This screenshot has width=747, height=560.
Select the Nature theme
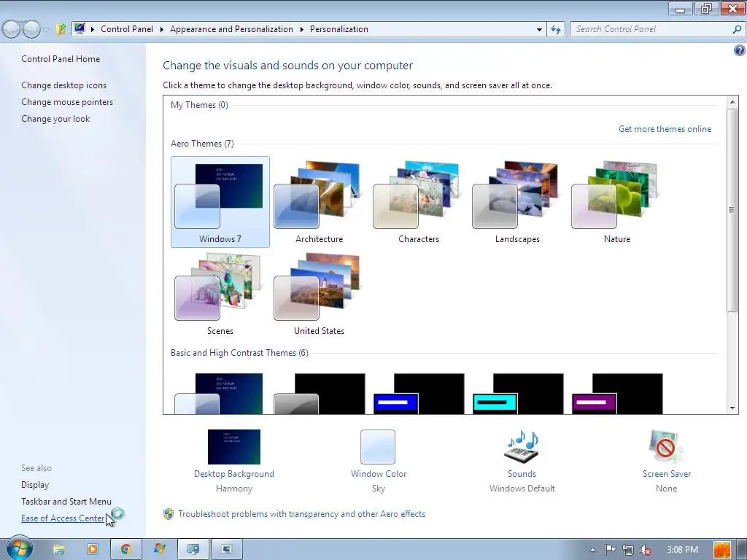(x=617, y=202)
